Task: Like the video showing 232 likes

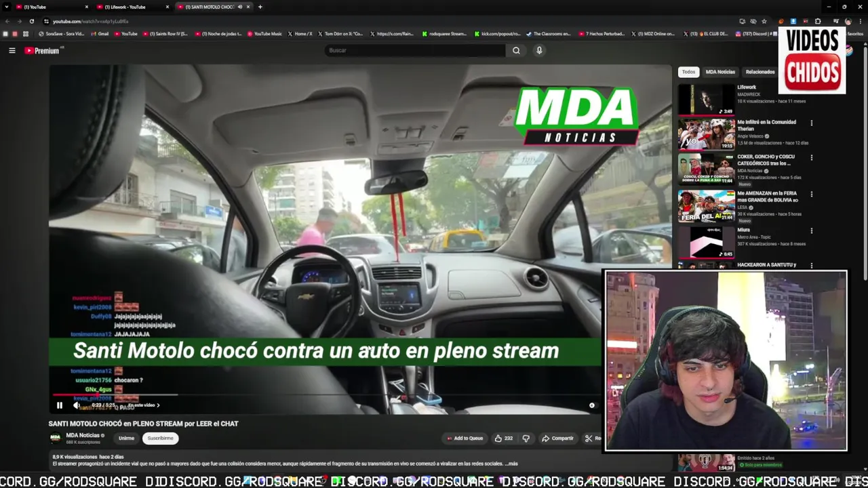Action: [x=503, y=439]
